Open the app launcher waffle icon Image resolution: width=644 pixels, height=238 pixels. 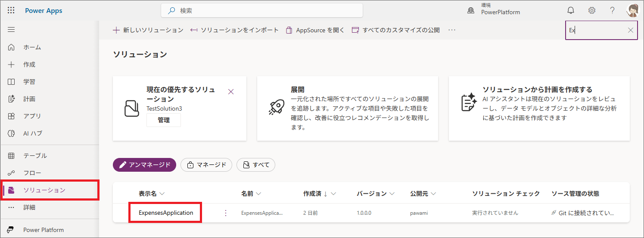click(11, 11)
